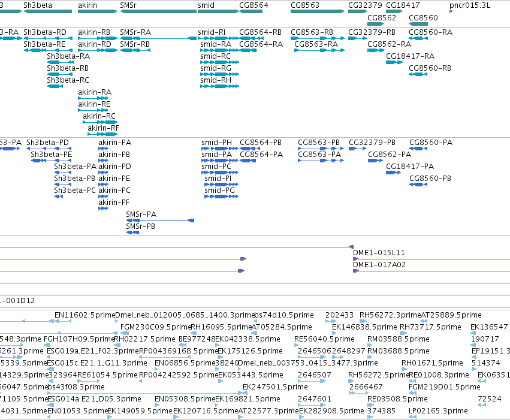
Task: Click the CG18417 gene label
Action: point(403,5)
